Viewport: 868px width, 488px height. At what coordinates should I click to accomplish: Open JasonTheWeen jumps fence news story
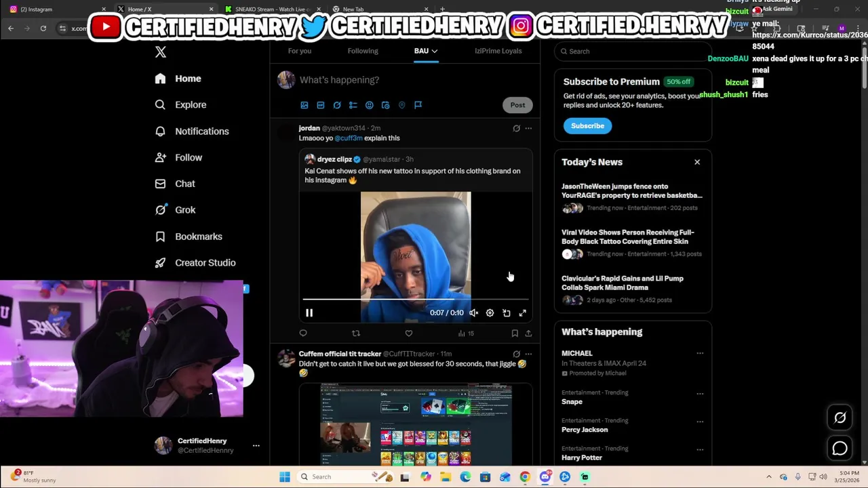[x=632, y=191]
